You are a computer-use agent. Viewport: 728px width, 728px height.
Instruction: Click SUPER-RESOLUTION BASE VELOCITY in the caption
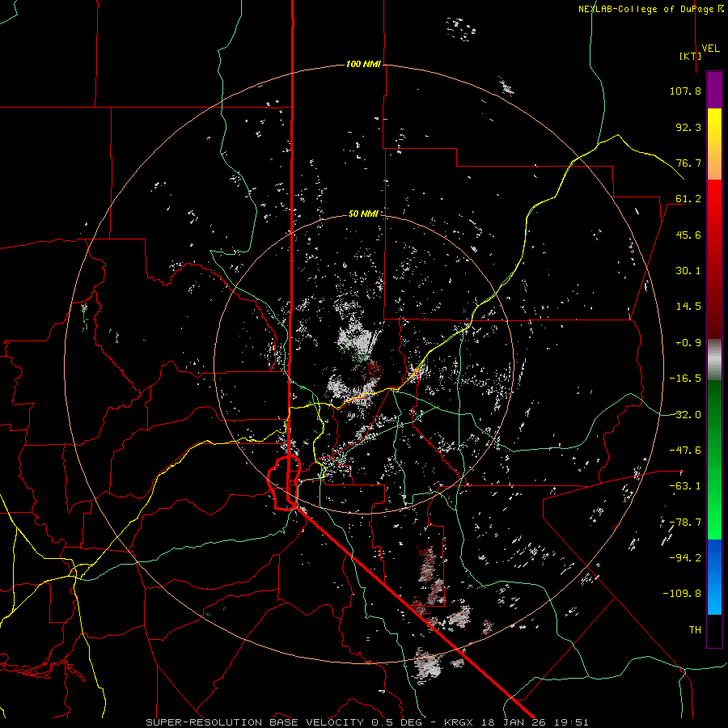255,722
